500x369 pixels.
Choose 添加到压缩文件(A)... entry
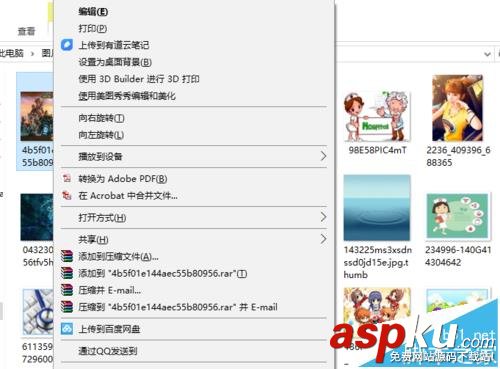pos(118,257)
